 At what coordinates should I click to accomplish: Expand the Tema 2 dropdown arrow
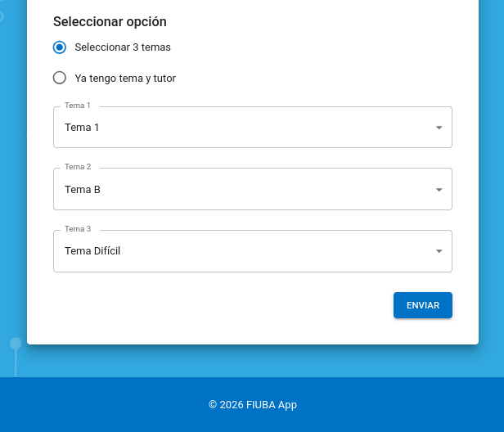439,190
